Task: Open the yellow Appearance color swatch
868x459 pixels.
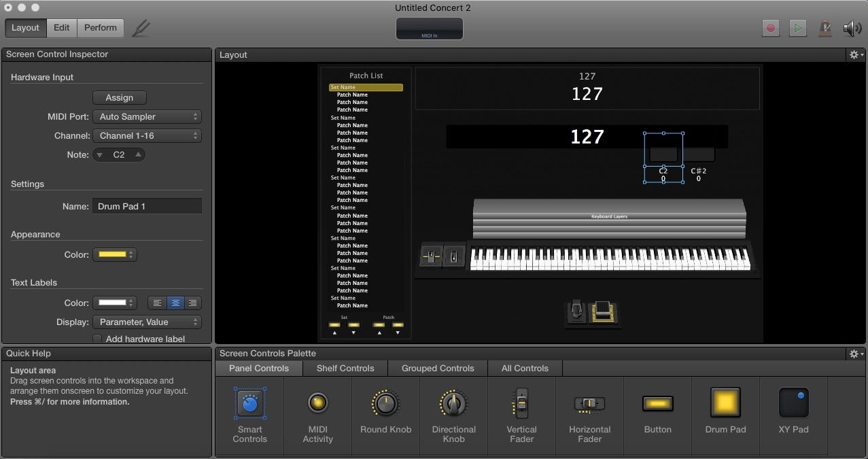Action: coord(114,255)
